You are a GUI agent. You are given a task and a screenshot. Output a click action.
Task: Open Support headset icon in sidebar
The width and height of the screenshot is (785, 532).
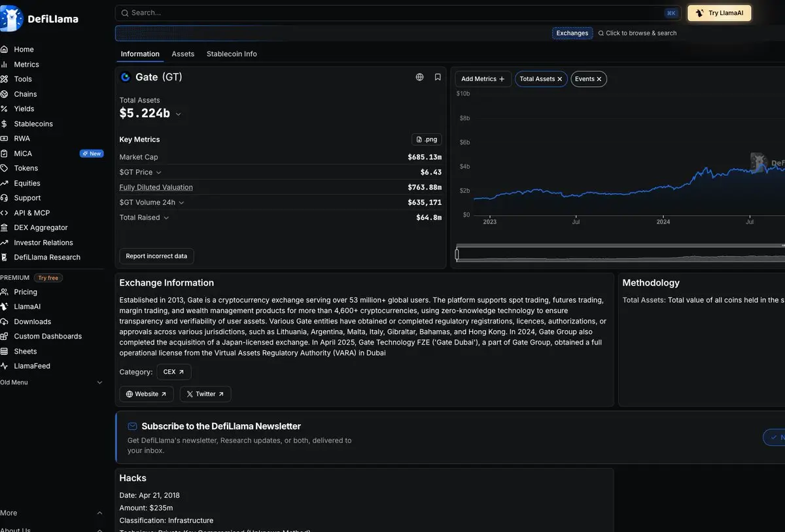[x=4, y=198]
